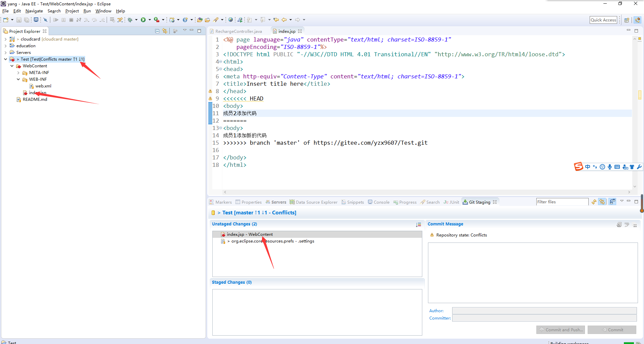The image size is (644, 344).
Task: Click the Search flashlight icon
Action: pyautogui.click(x=216, y=20)
